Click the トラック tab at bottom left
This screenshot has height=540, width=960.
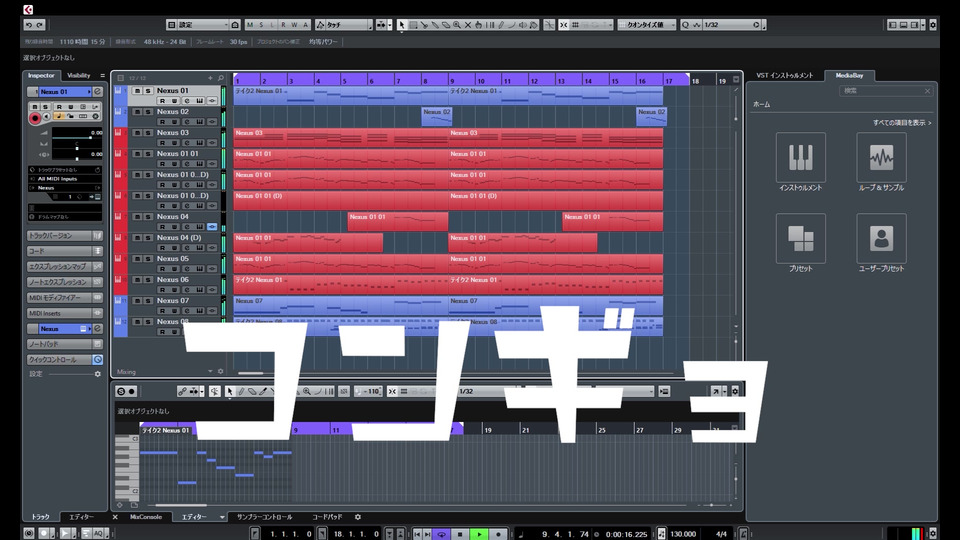click(40, 517)
